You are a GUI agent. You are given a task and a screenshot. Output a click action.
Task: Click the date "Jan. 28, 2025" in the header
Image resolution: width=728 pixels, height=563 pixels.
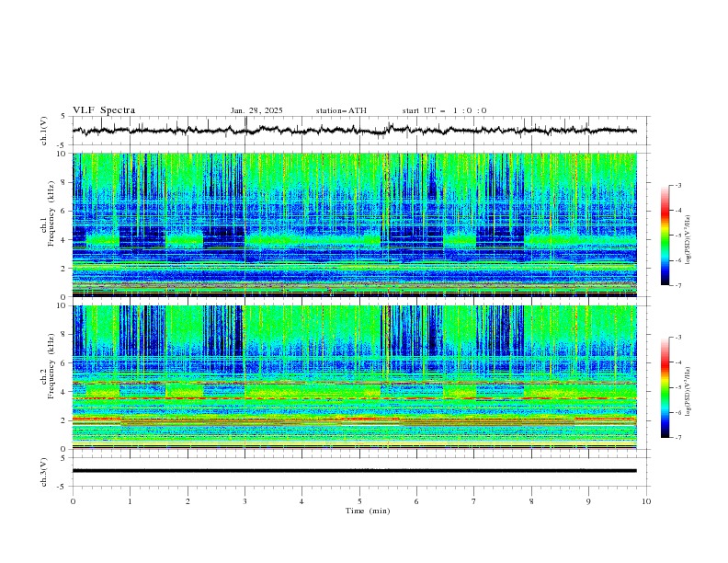pyautogui.click(x=256, y=110)
